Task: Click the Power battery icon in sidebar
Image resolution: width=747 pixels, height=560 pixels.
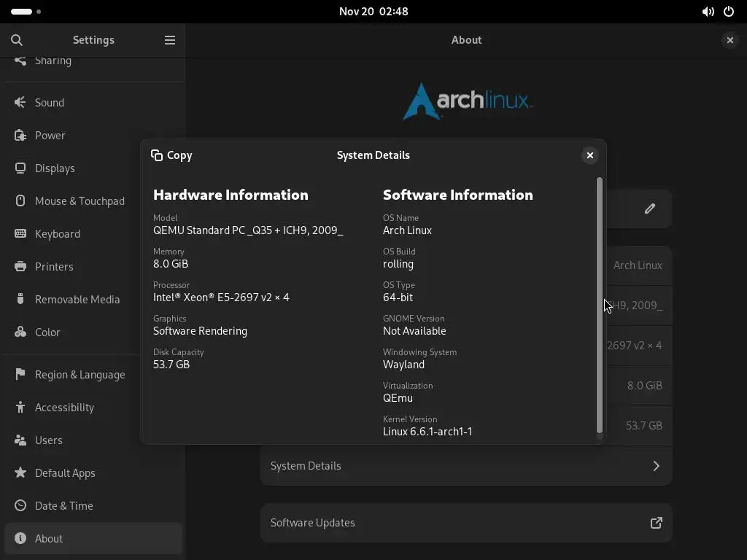Action: (x=20, y=135)
